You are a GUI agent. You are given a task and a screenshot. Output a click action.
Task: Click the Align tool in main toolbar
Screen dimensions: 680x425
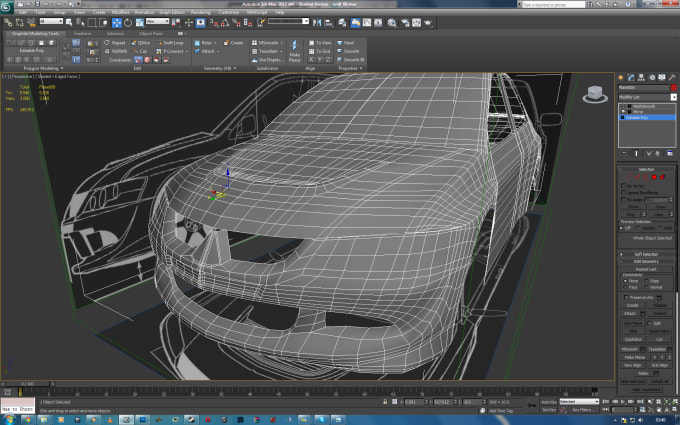328,23
